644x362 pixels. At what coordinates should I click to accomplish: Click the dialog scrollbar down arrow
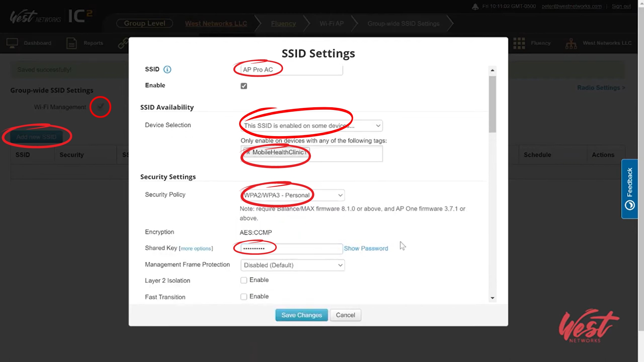(492, 298)
